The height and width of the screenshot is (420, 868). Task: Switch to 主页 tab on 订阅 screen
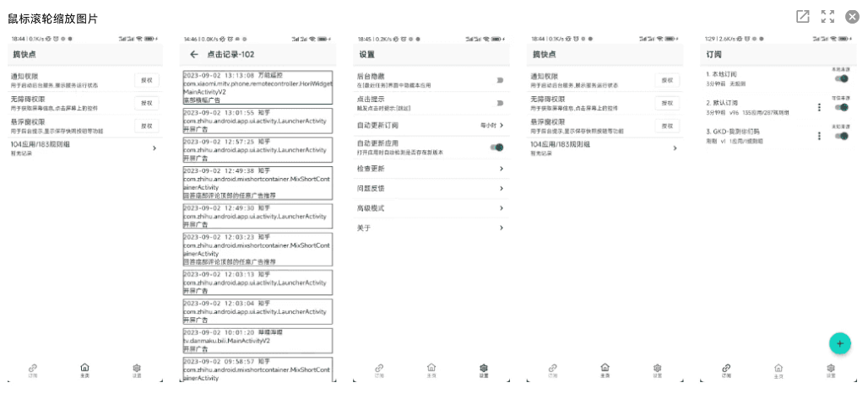click(778, 369)
